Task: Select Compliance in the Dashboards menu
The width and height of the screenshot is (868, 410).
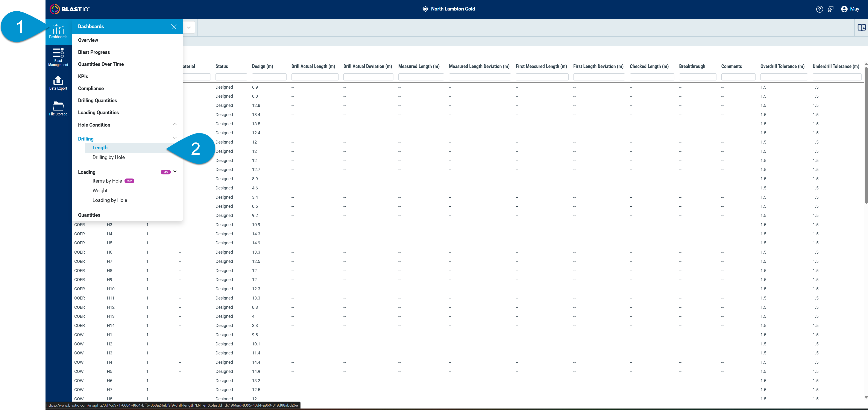Action: pos(91,89)
